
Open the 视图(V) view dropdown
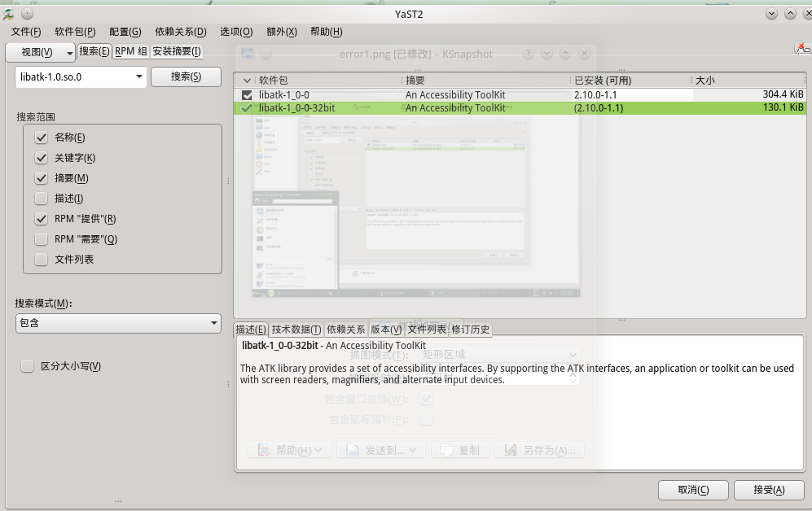click(x=41, y=52)
